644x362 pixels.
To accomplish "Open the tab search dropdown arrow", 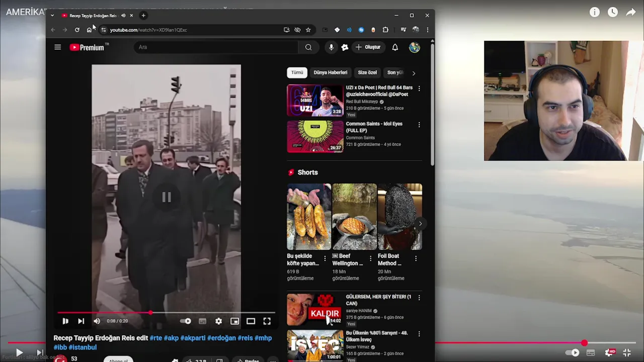I will [x=52, y=16].
